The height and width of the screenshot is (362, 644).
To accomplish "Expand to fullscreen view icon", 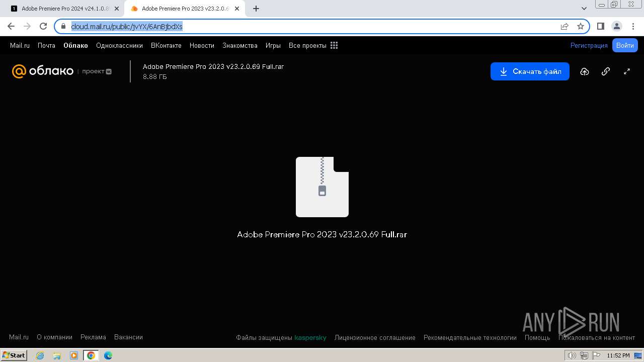I will [x=627, y=71].
